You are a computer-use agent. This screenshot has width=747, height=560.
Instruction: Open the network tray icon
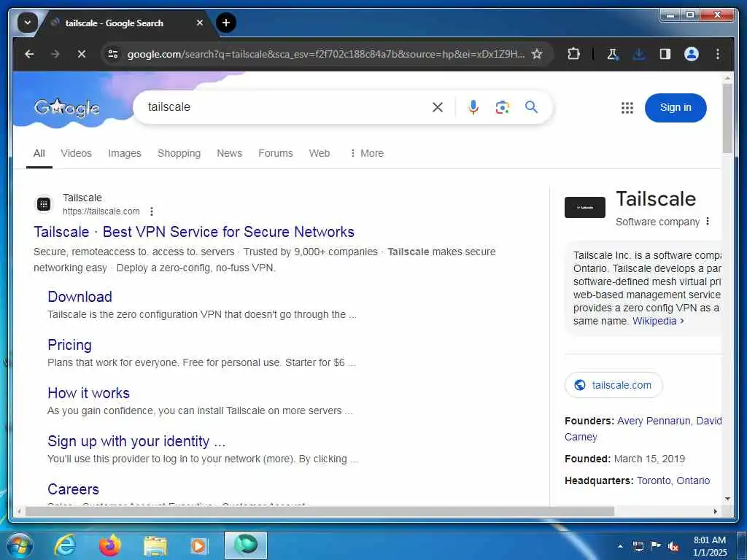[x=638, y=546]
